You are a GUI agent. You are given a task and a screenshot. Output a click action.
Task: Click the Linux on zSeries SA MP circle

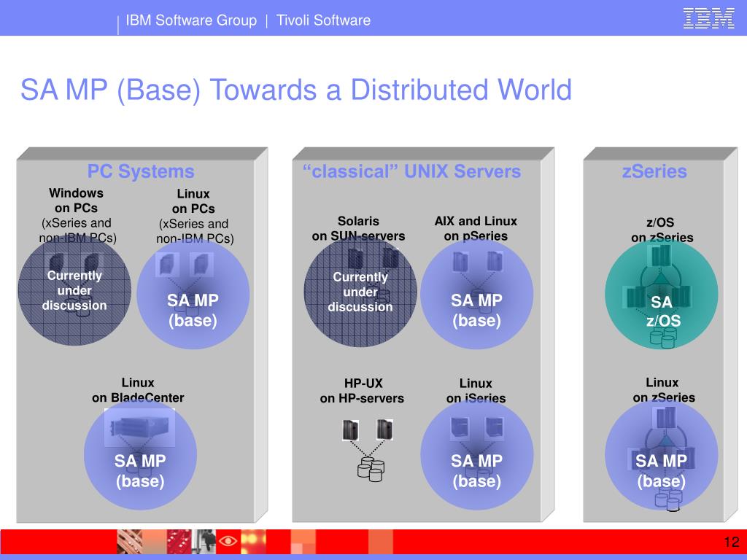click(661, 455)
